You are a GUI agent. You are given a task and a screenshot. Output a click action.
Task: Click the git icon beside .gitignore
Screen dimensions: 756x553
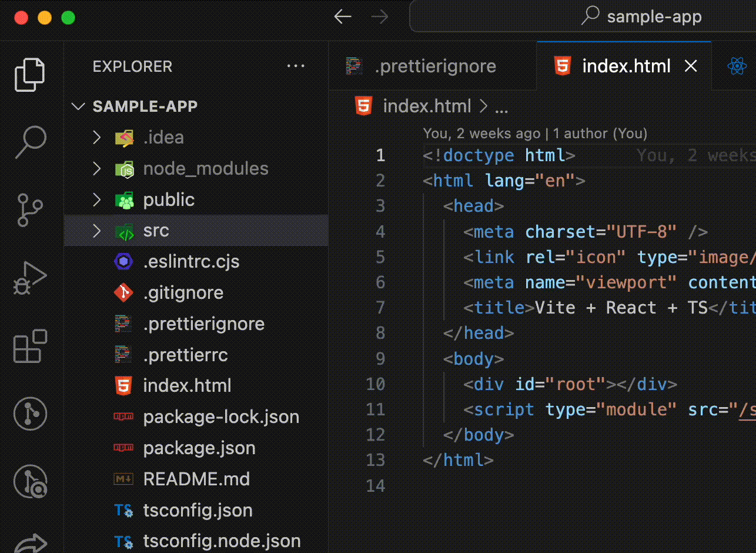coord(123,293)
